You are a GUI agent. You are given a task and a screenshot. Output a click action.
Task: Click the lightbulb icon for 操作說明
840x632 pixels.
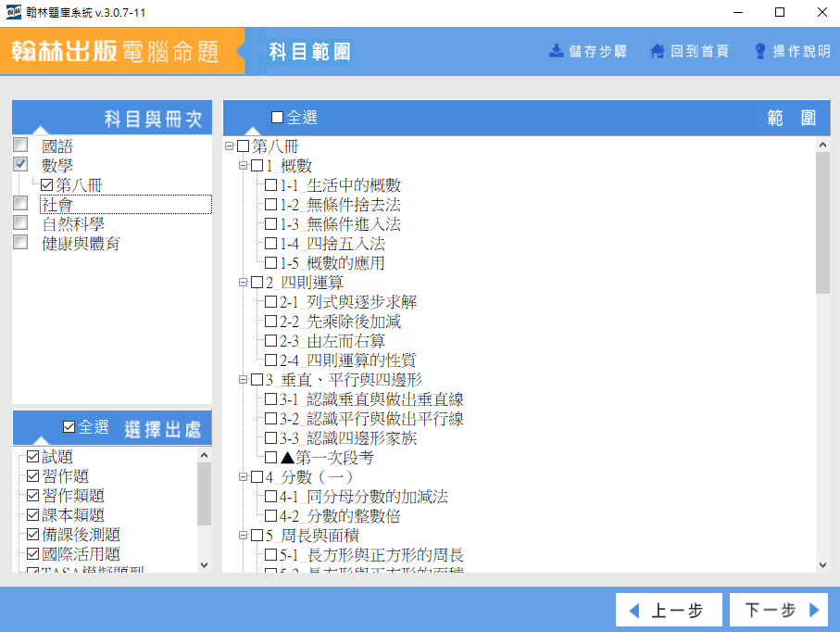760,51
